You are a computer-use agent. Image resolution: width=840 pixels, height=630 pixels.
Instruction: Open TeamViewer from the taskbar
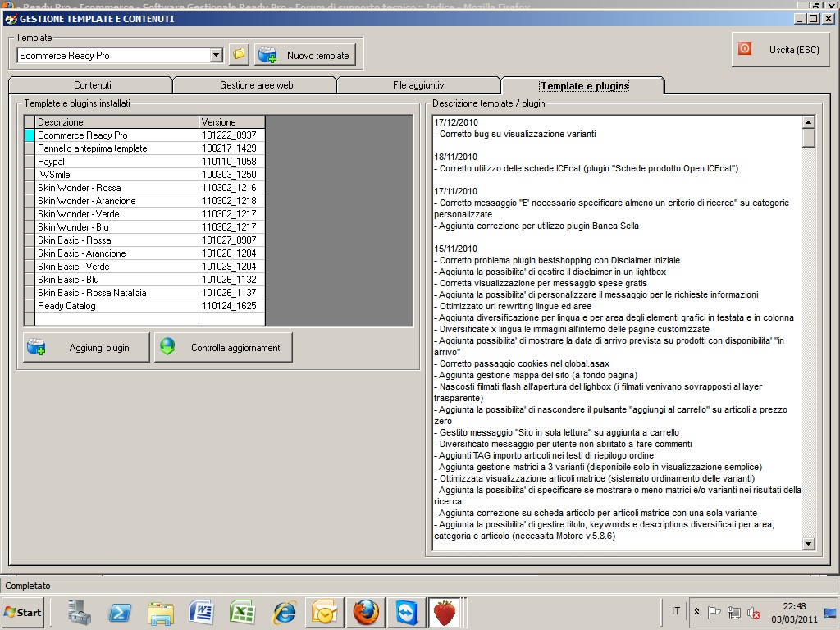tap(406, 612)
